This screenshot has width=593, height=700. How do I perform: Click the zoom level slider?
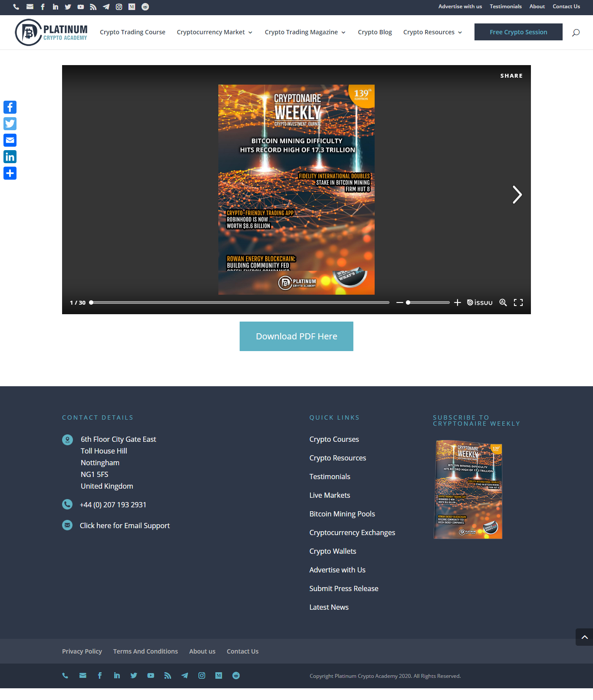(428, 302)
